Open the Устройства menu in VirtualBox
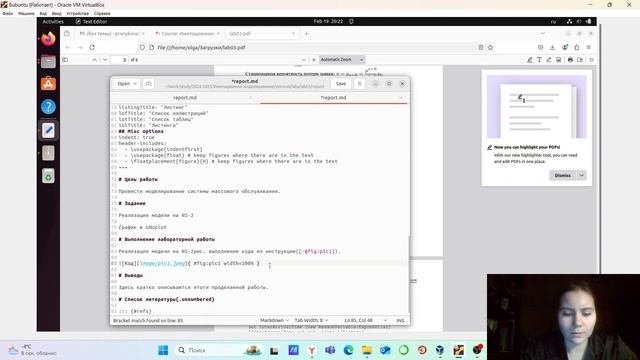640x360 pixels. coord(77,13)
